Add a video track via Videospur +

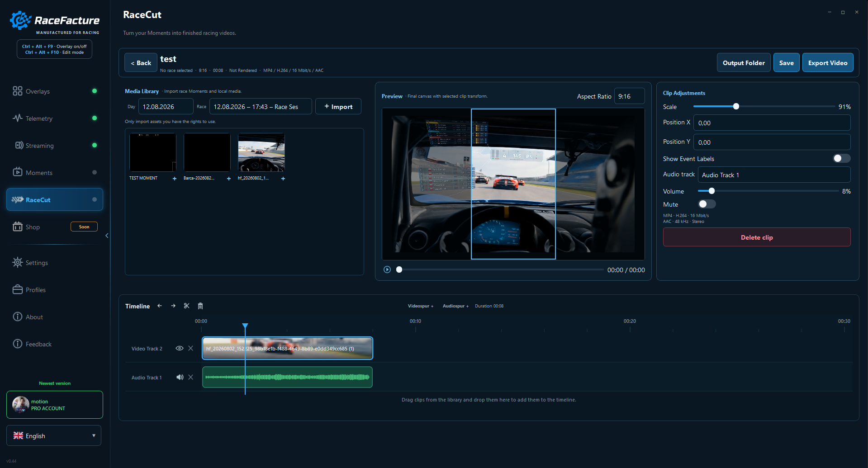(x=421, y=306)
